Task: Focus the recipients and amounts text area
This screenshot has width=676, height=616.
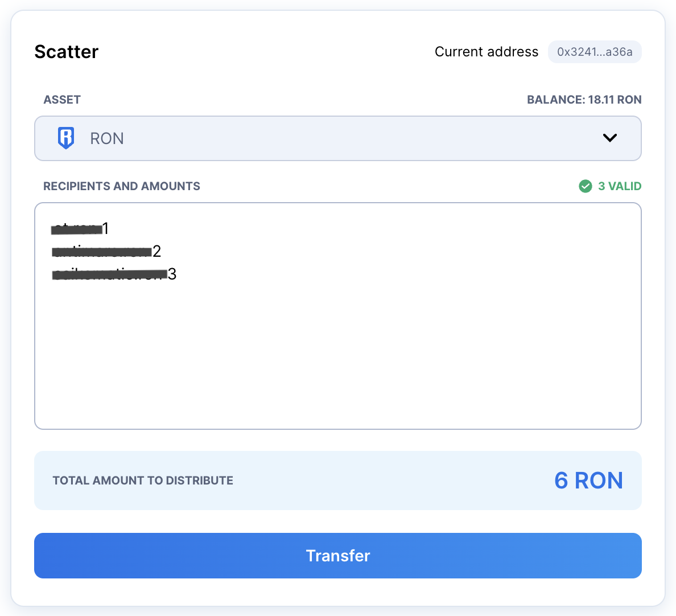Action: 337,316
